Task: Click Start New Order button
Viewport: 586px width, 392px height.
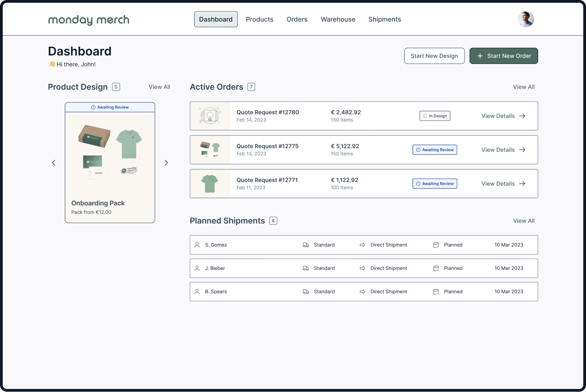Action: coord(504,56)
